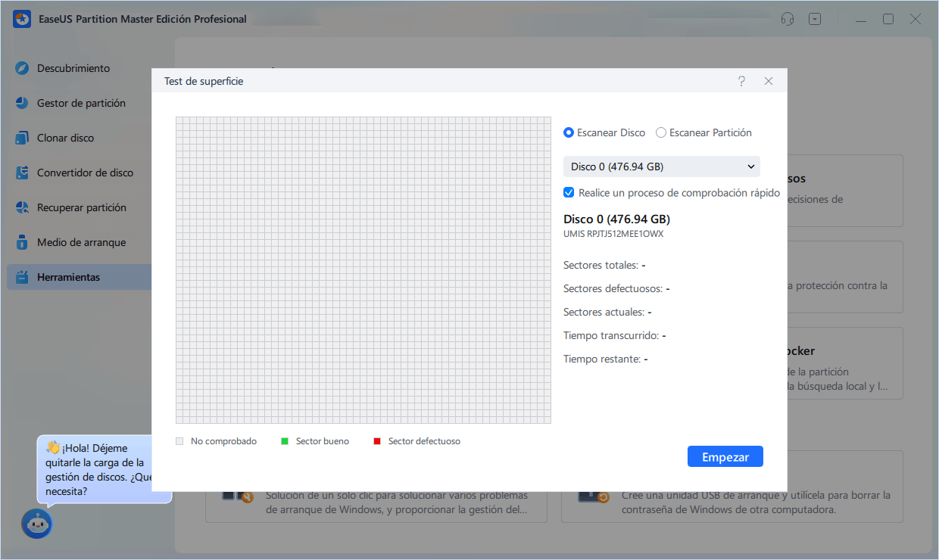Click the Windows boot repair tool icon
The width and height of the screenshot is (939, 560).
point(236,496)
